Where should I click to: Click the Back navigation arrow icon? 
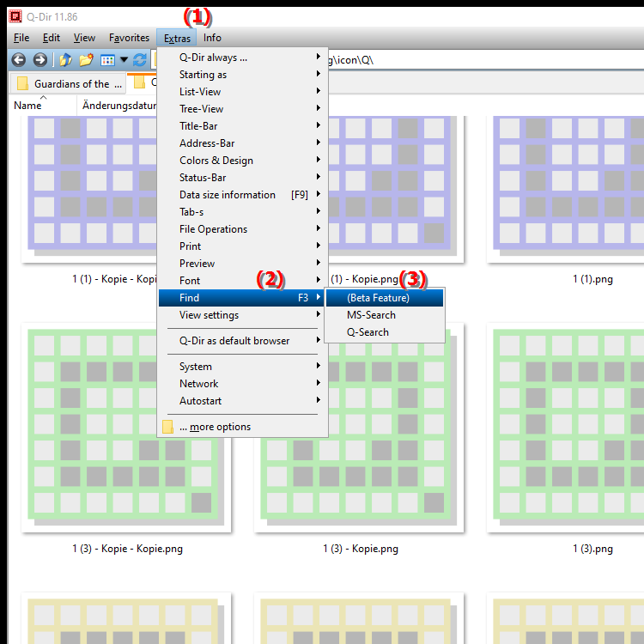[x=19, y=60]
